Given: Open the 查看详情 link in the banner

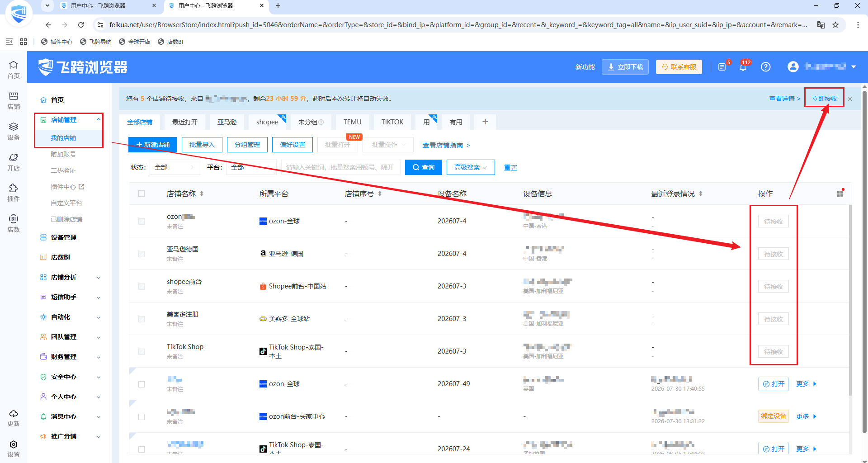Looking at the screenshot, I should click(x=784, y=99).
